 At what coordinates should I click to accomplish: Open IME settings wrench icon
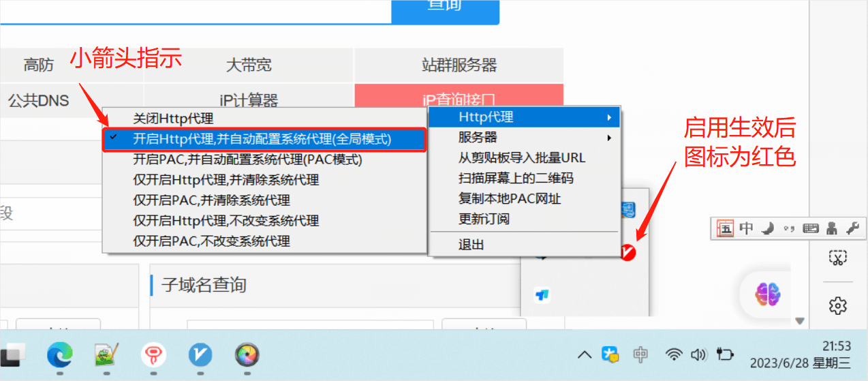point(852,228)
